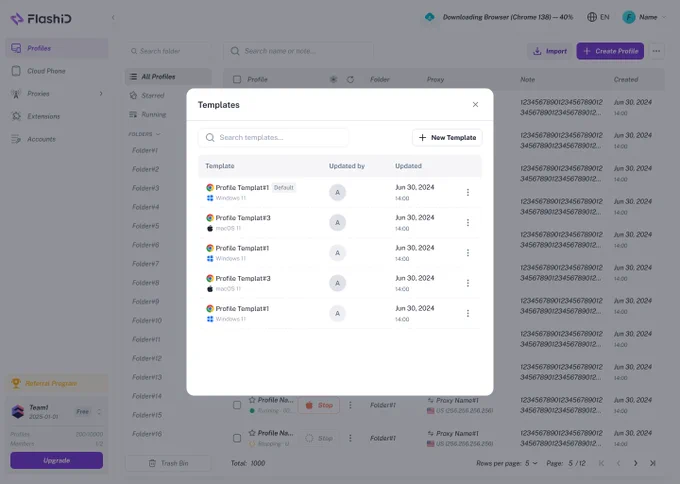Go to the previous page

click(x=618, y=463)
